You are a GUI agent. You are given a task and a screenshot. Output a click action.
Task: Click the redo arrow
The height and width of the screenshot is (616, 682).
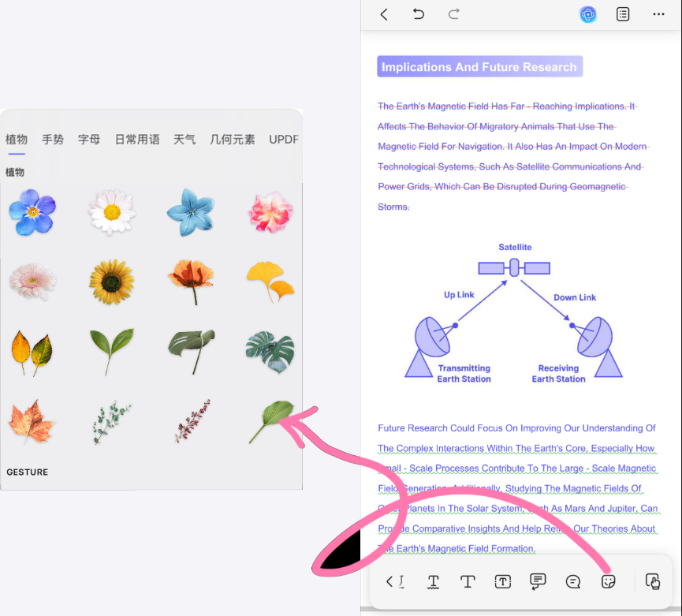454,14
